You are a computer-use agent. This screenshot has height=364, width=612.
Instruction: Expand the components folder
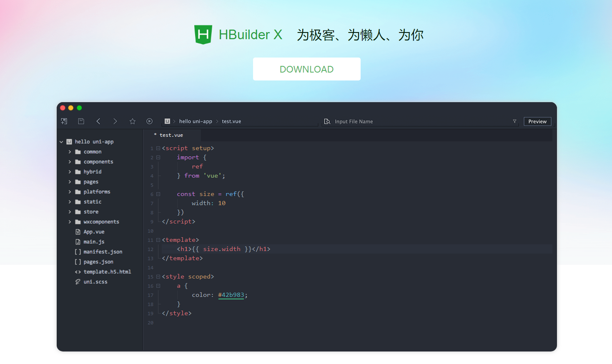point(70,162)
